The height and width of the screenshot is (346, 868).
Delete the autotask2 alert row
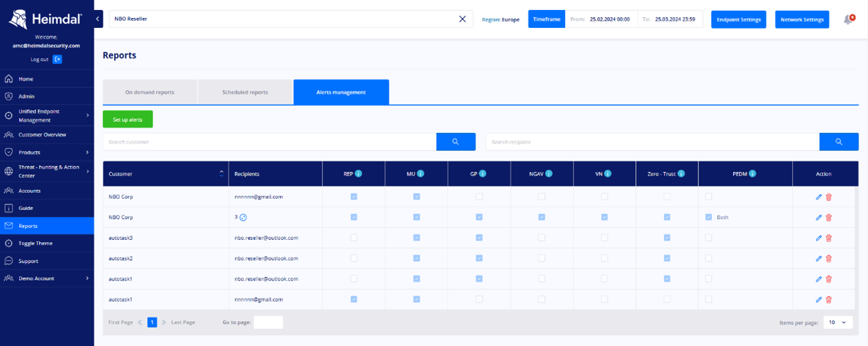(829, 258)
